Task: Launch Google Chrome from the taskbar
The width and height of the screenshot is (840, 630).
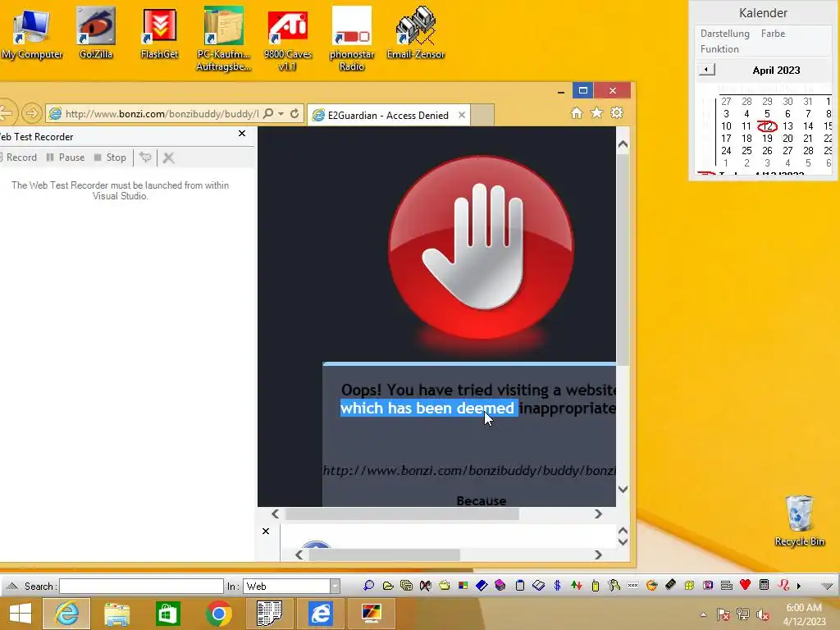Action: [218, 614]
